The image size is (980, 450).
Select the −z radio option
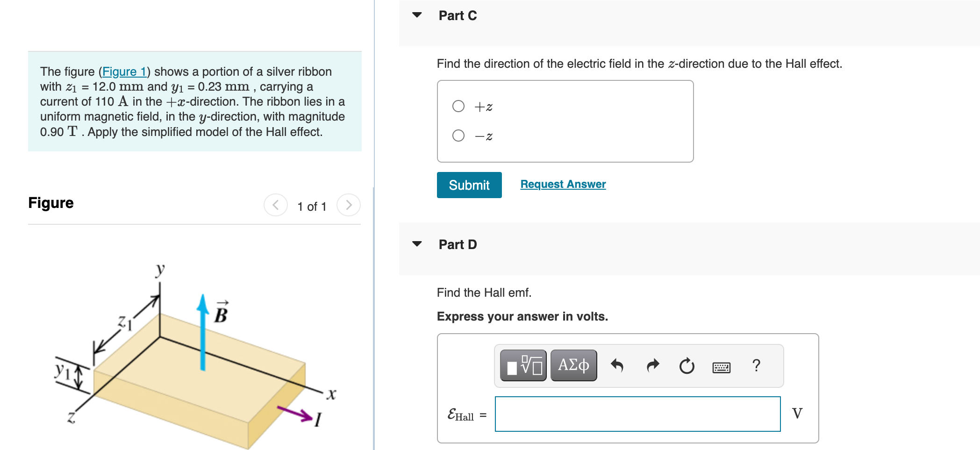(458, 136)
